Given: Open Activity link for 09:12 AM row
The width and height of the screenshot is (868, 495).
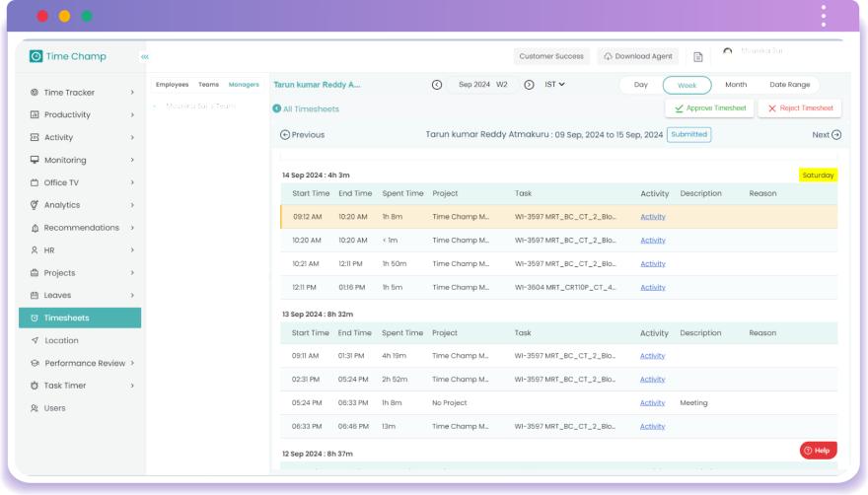Looking at the screenshot, I should point(653,217).
